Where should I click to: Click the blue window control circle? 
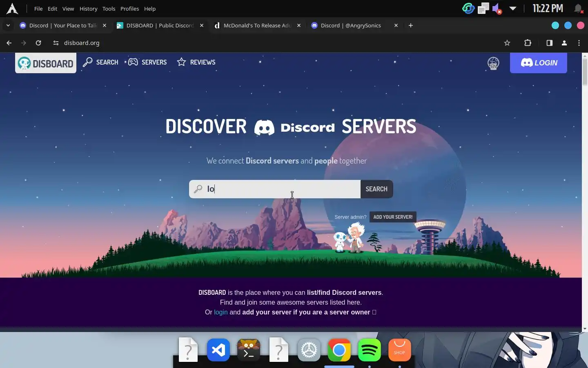[x=568, y=25]
